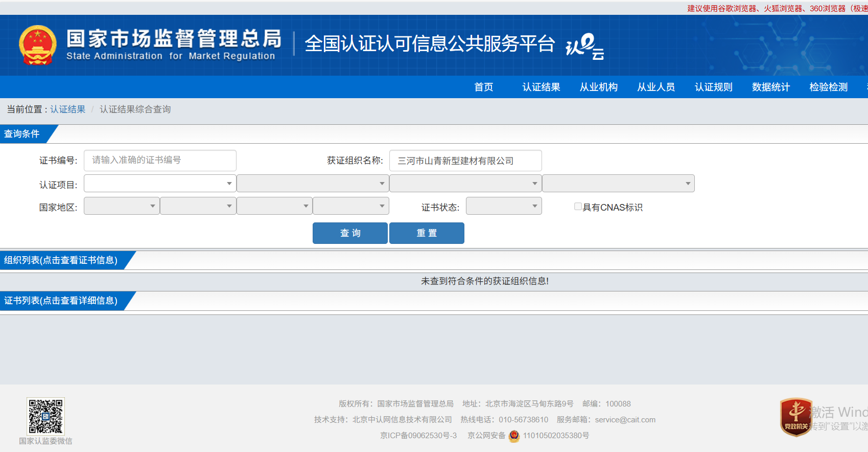
Task: Click the national emblem logo
Action: 37,45
